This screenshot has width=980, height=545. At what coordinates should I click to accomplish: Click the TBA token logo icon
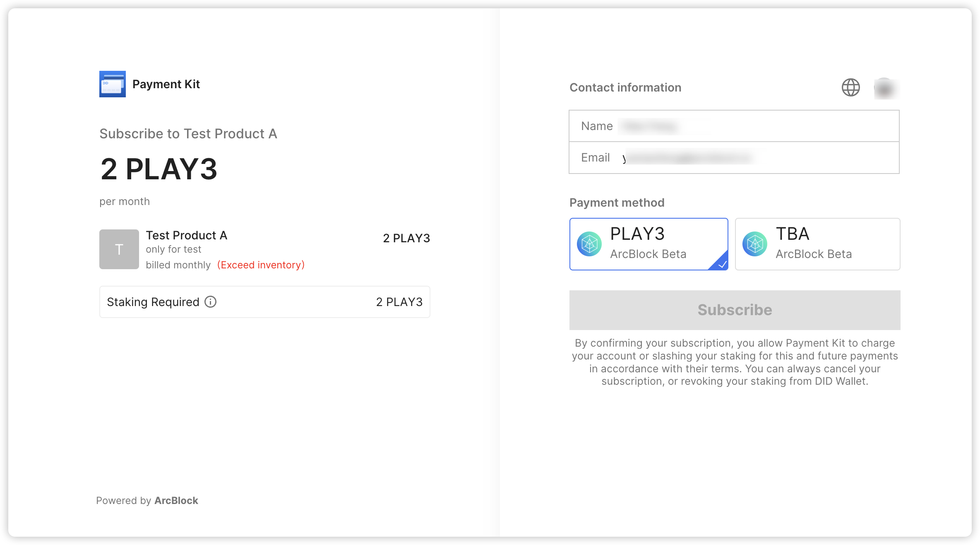click(755, 244)
